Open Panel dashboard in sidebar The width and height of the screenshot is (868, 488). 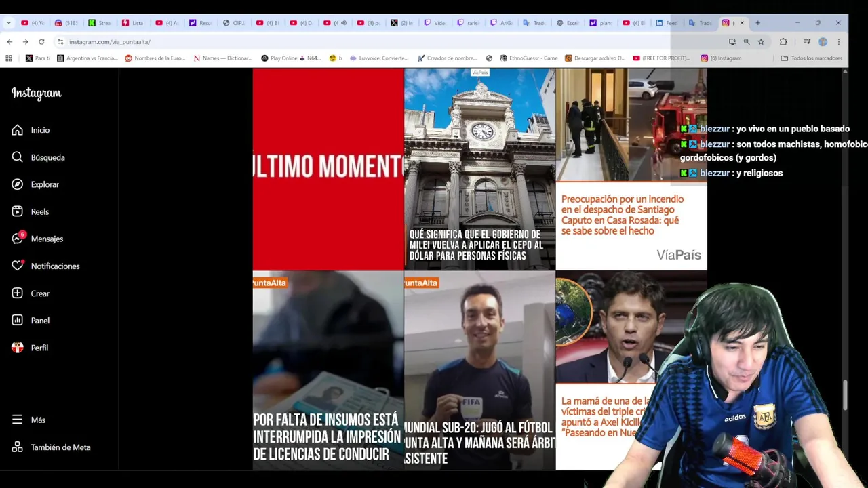31,321
